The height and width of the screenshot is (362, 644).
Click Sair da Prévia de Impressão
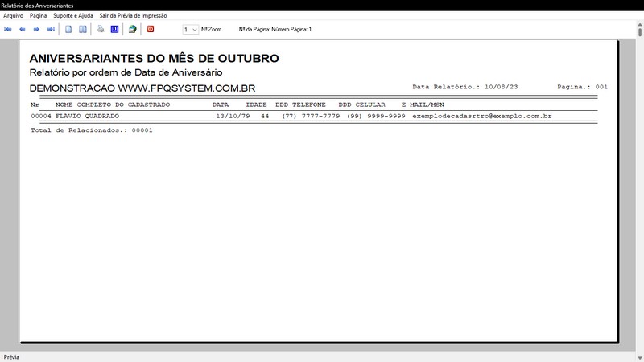coord(133,15)
